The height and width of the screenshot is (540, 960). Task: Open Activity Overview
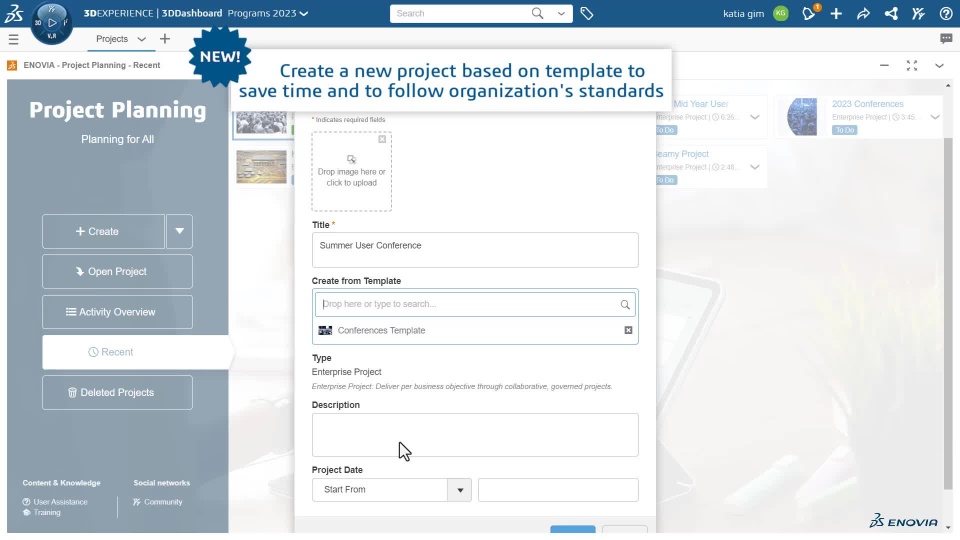coord(117,312)
